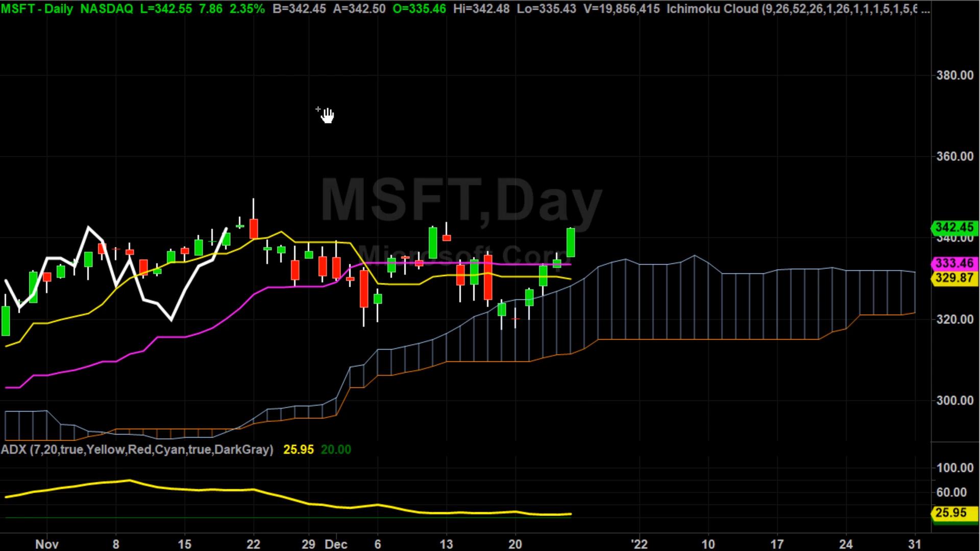Click the green ADX threshold 20.00

tap(336, 449)
